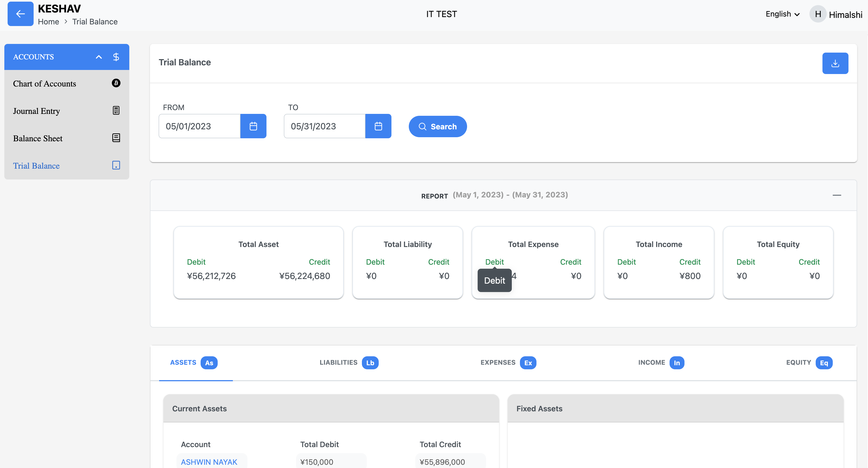Screen dimensions: 868x468
Task: Collapse the Report panel with minus icon
Action: pyautogui.click(x=837, y=195)
